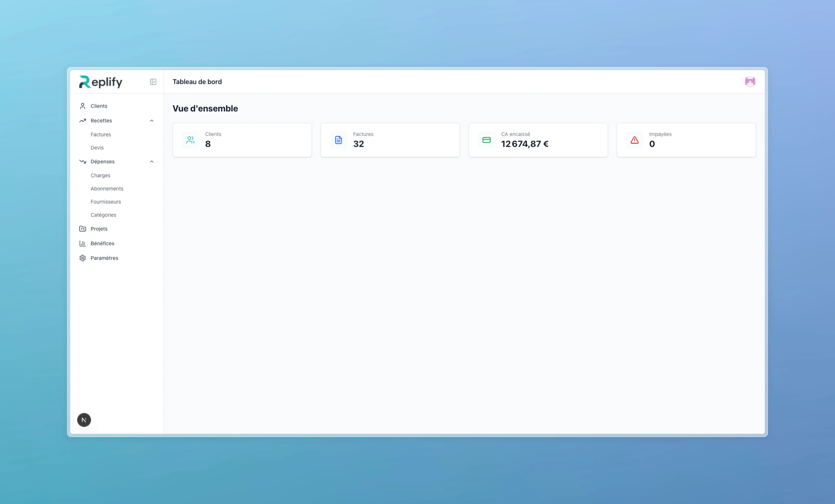Click the Bénéfices bar chart icon

[x=82, y=243]
